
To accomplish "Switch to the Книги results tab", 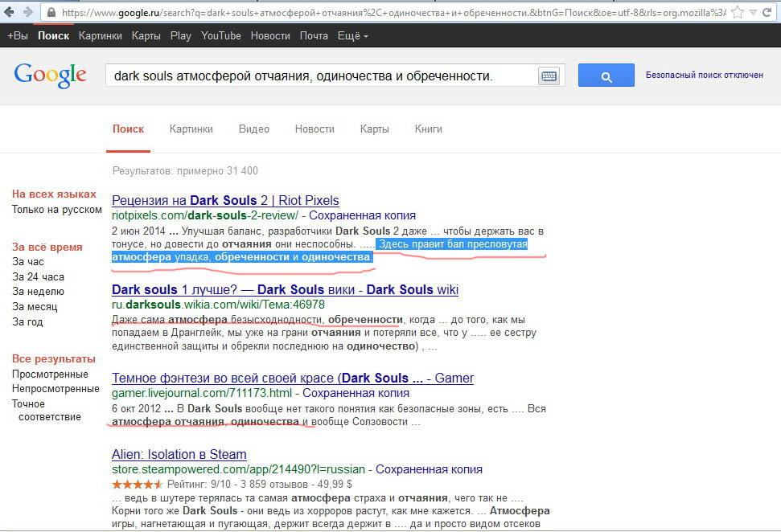I will tap(429, 129).
